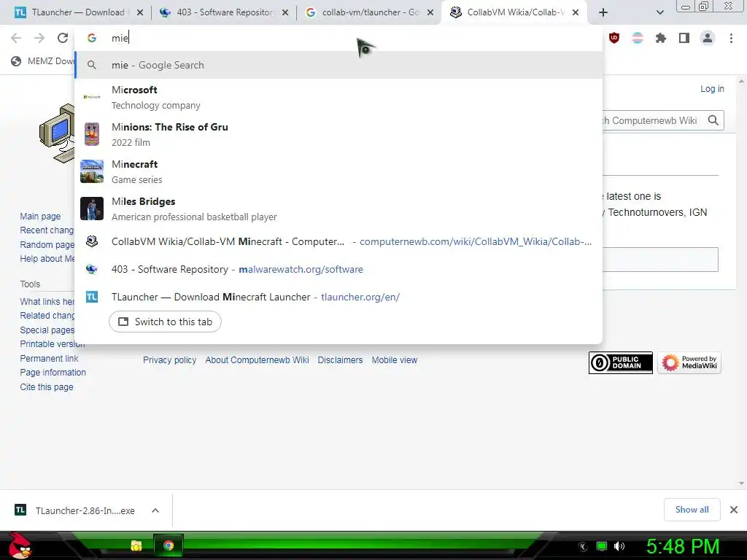Close the CollabVM Wikia tab
The height and width of the screenshot is (560, 747).
[x=576, y=12]
